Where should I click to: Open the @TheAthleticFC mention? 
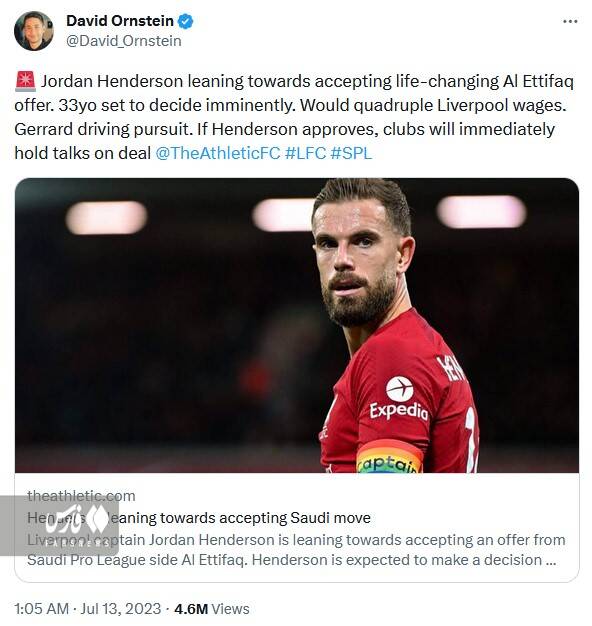pyautogui.click(x=218, y=153)
